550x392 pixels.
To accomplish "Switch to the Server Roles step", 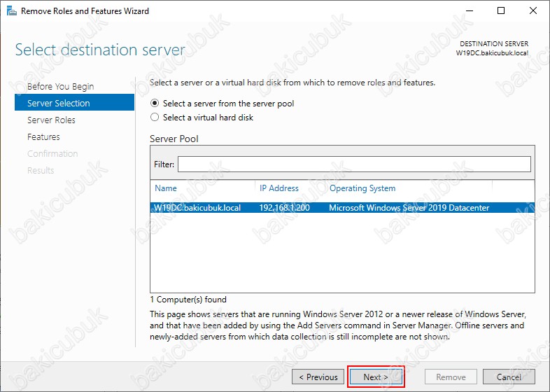I will point(51,120).
